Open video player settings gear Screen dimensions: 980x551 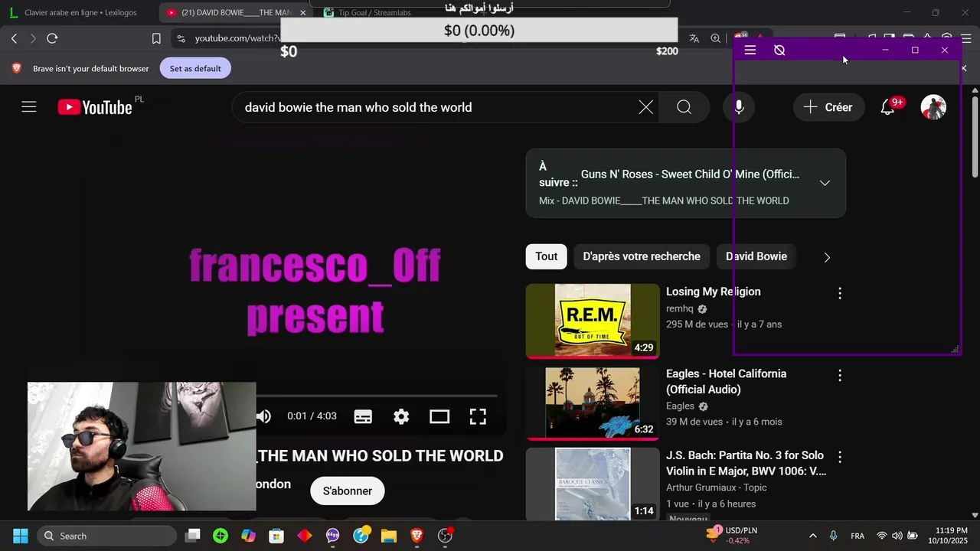[x=401, y=416]
